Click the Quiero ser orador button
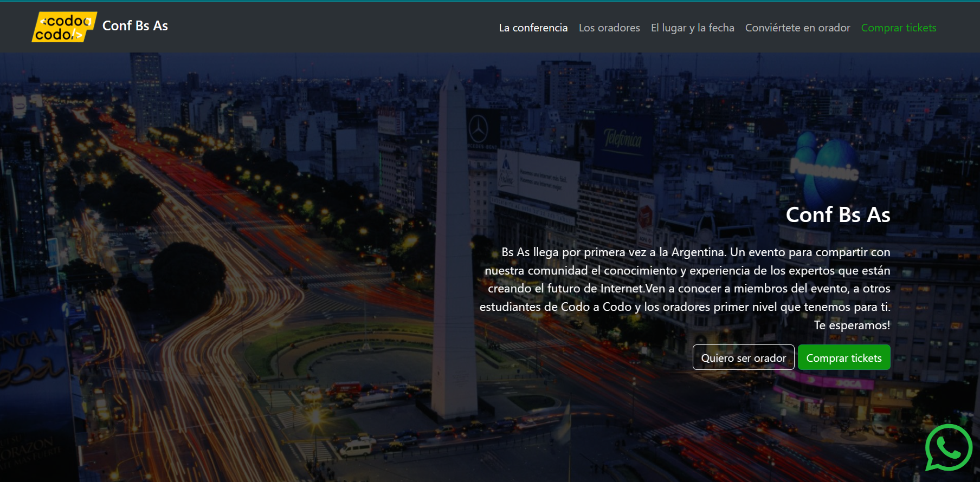980x482 pixels. click(x=744, y=357)
